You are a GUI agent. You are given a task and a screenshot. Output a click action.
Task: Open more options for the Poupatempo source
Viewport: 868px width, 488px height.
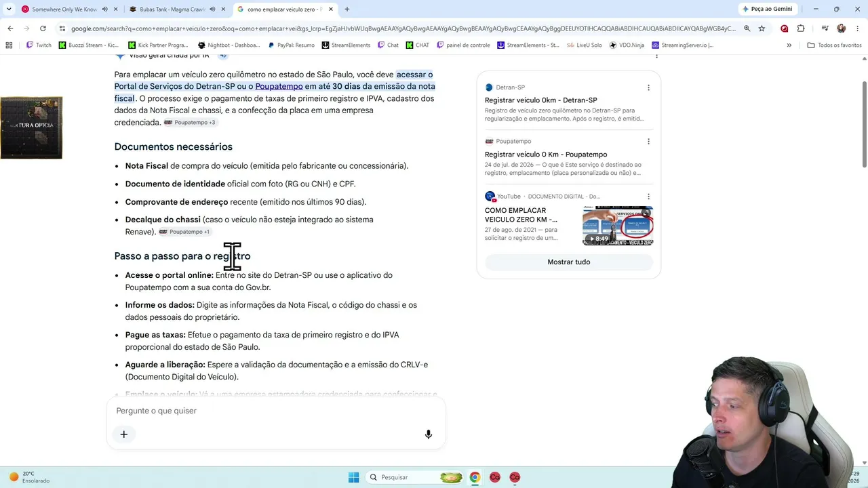pyautogui.click(x=648, y=142)
